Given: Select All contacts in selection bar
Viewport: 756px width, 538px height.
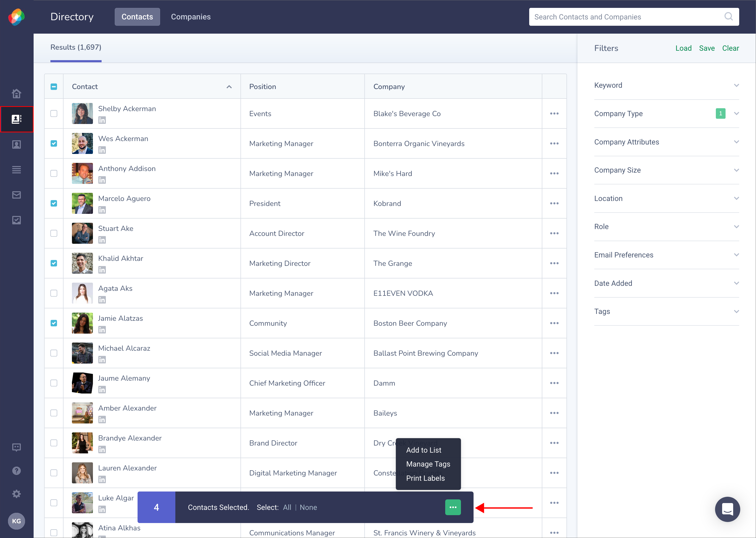Looking at the screenshot, I should (287, 507).
